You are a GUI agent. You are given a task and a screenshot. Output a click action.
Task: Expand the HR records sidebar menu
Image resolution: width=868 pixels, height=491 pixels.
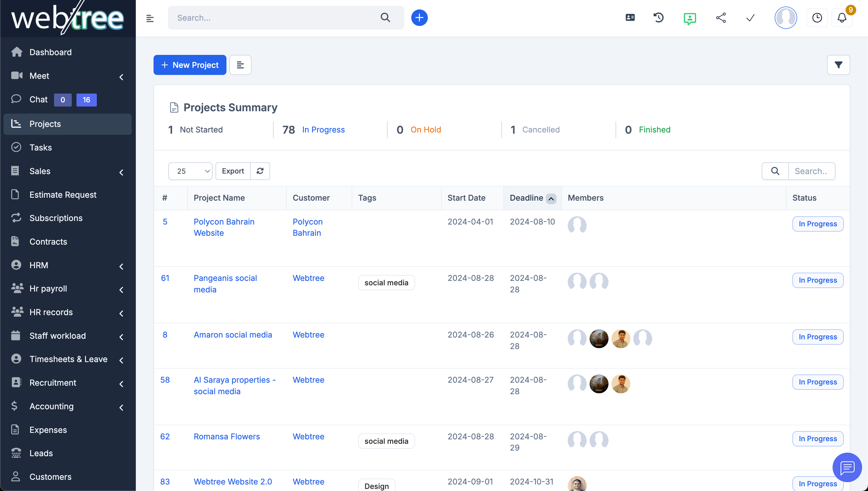tap(68, 312)
